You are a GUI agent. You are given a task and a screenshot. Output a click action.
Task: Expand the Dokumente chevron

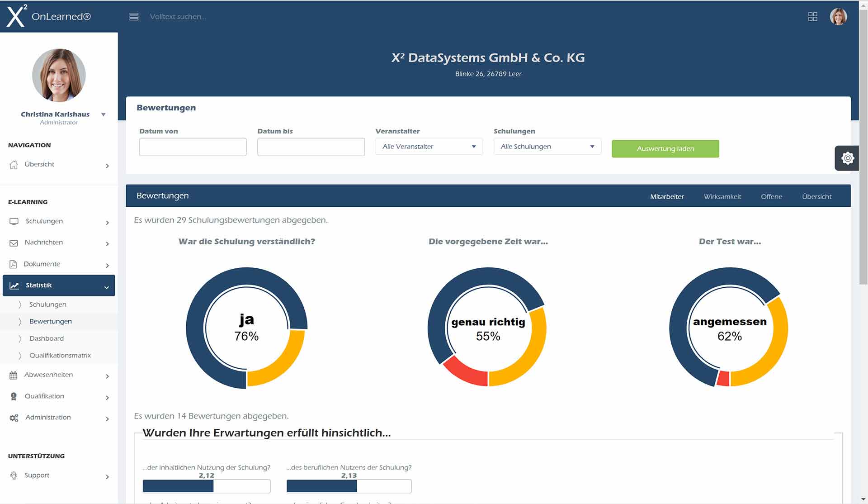[x=107, y=266]
